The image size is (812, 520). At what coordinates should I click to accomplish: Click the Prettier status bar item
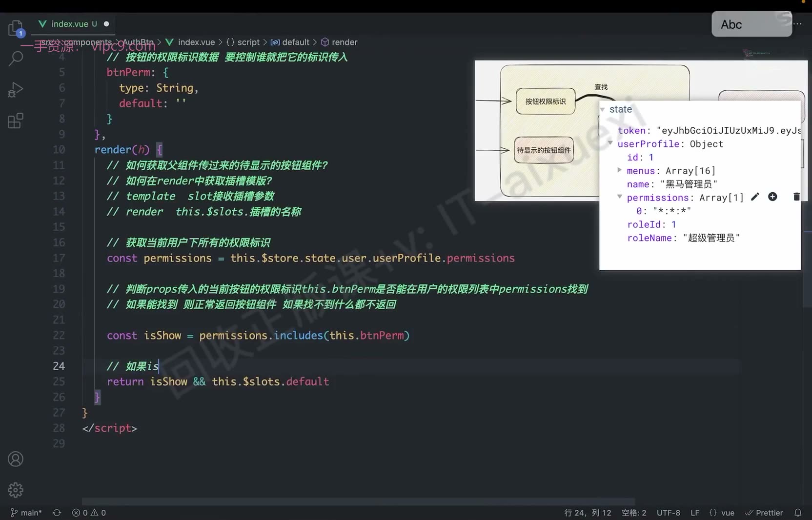[x=764, y=513]
